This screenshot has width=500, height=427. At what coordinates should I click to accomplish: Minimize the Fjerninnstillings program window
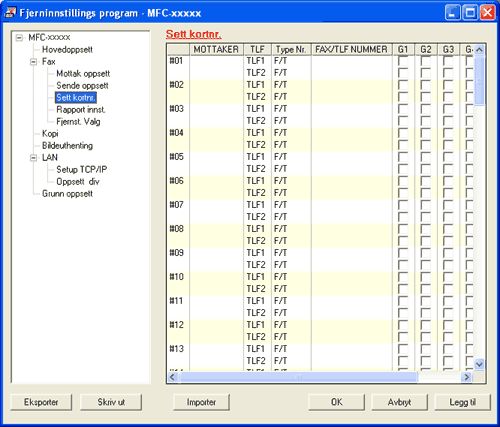tap(453, 13)
